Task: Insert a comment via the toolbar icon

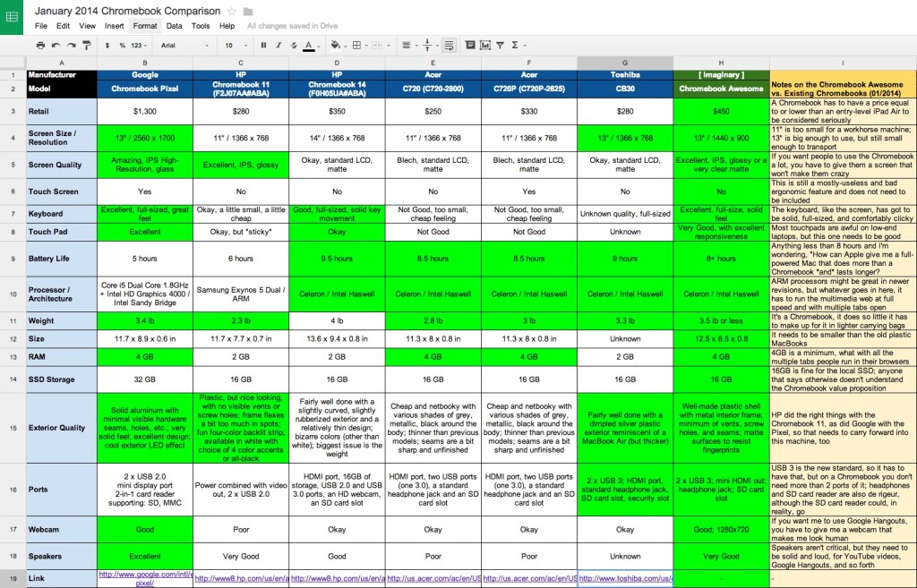Action: point(469,45)
